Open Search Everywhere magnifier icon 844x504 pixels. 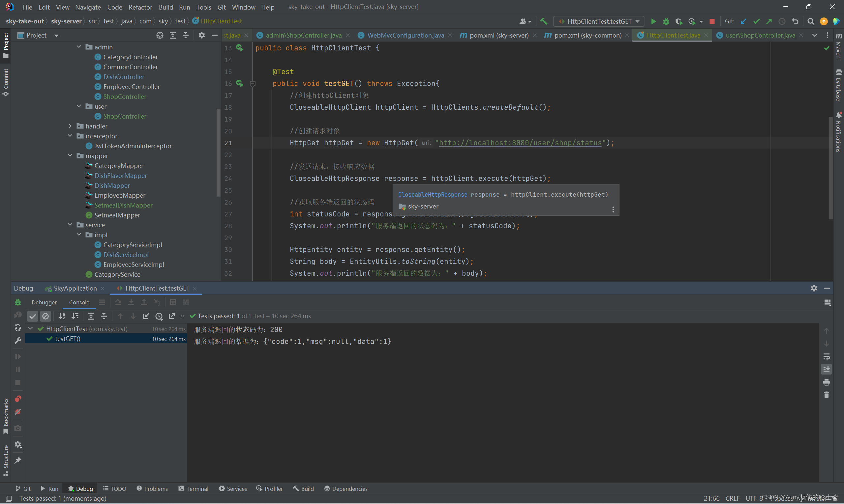tap(811, 21)
